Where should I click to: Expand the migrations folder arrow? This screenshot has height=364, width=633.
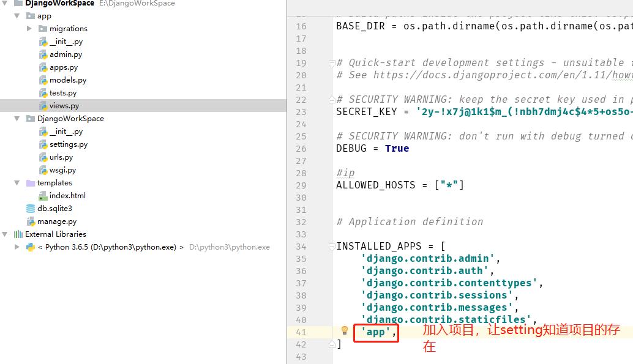(29, 29)
